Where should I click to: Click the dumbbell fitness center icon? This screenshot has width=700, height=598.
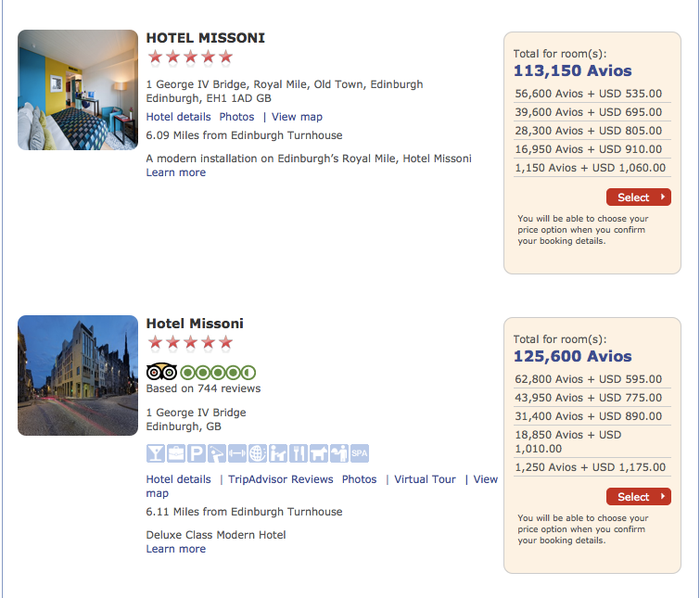tap(237, 453)
